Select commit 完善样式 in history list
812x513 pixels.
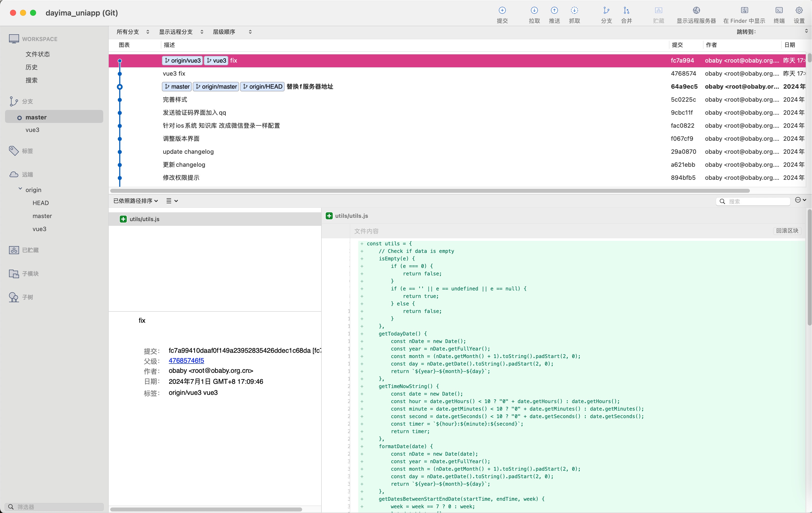[175, 99]
